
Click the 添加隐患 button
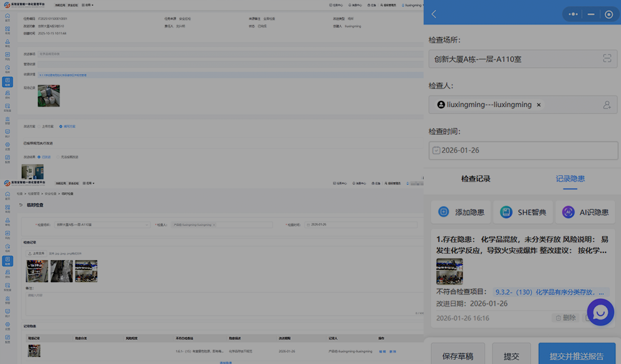[x=461, y=212]
